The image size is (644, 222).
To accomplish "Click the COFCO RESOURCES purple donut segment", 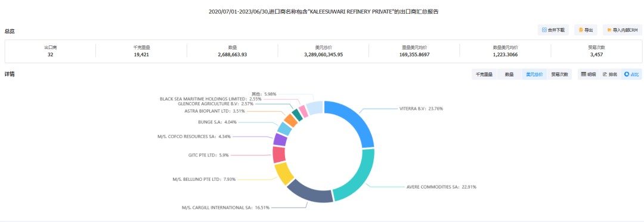I will 280,140.
